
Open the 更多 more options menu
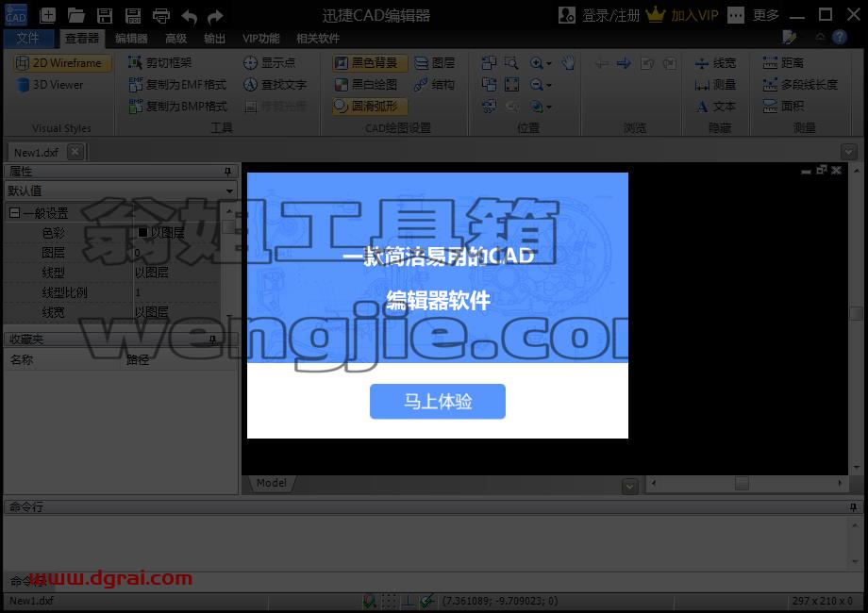(754, 15)
